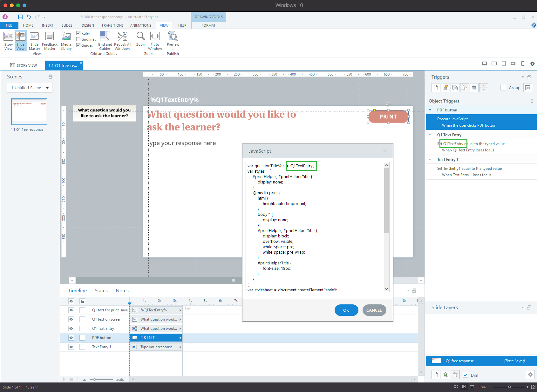537x392 pixels.
Task: Open the Slide Master view
Action: coord(34,41)
